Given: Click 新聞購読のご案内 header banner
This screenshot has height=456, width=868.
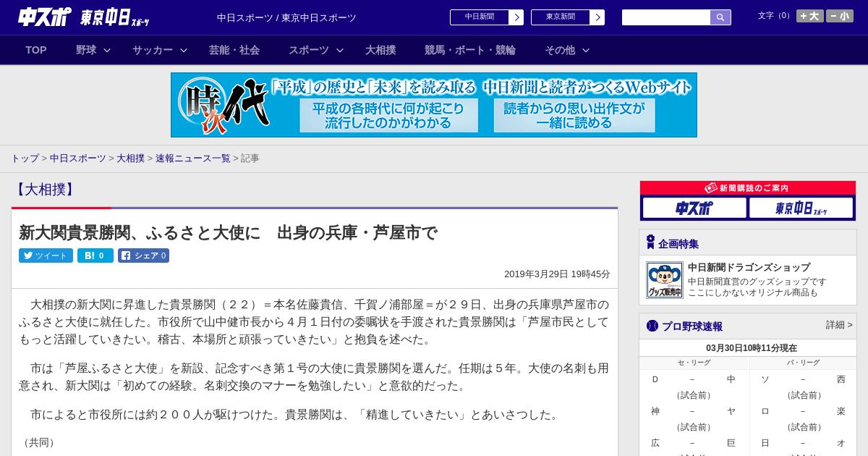Looking at the screenshot, I should [748, 188].
